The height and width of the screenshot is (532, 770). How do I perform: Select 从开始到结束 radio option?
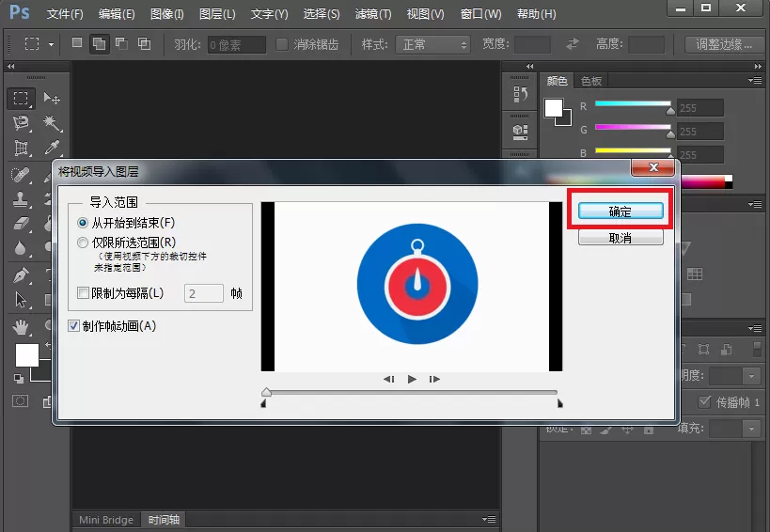pyautogui.click(x=126, y=223)
